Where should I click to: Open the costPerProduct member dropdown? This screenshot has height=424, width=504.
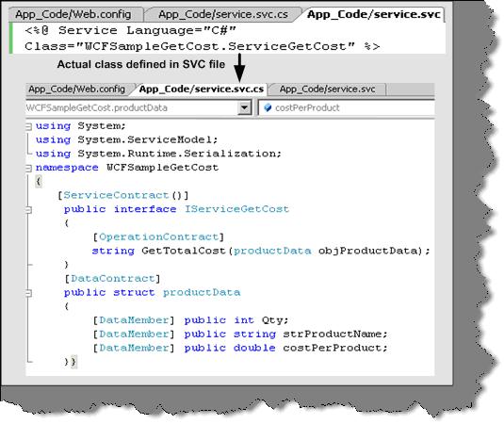(x=347, y=107)
